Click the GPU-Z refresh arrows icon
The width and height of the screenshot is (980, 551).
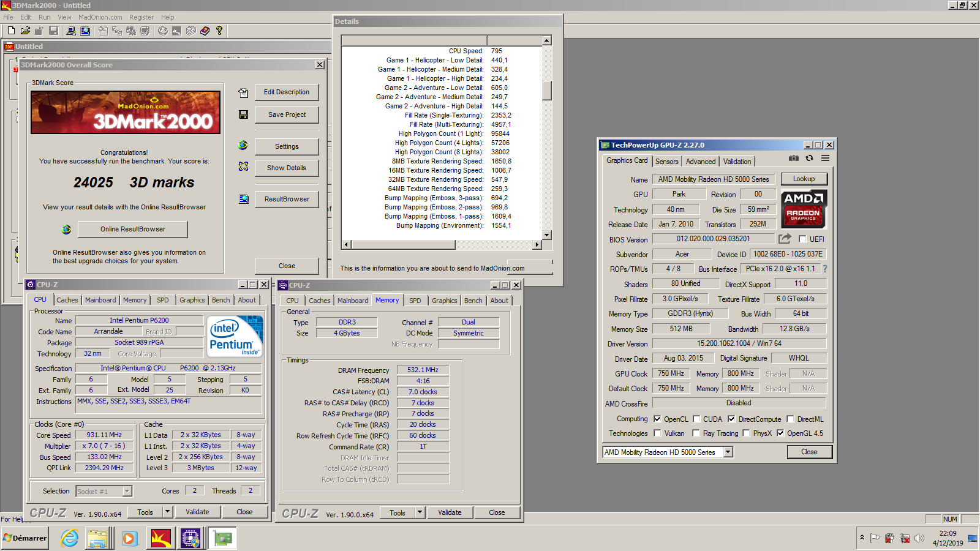point(809,158)
